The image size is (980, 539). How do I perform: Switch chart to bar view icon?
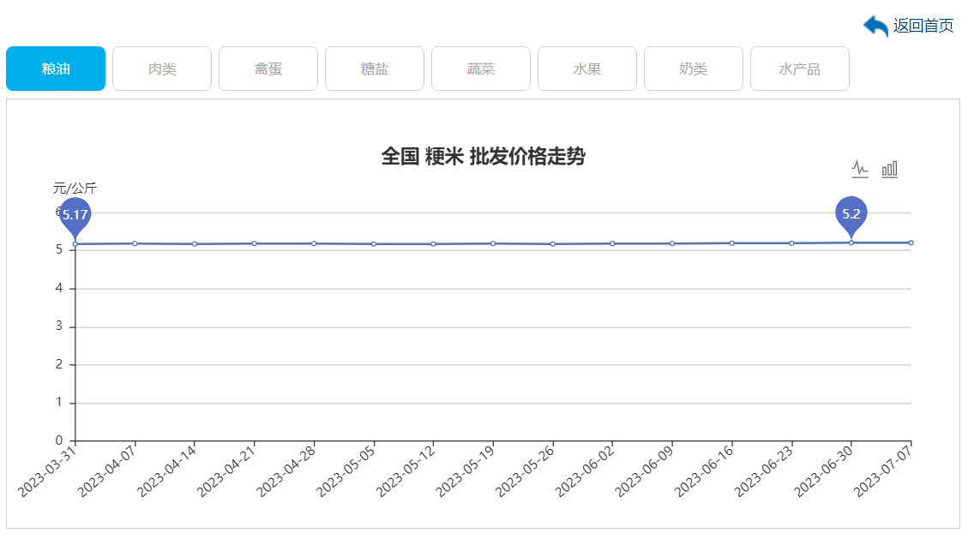(x=890, y=169)
